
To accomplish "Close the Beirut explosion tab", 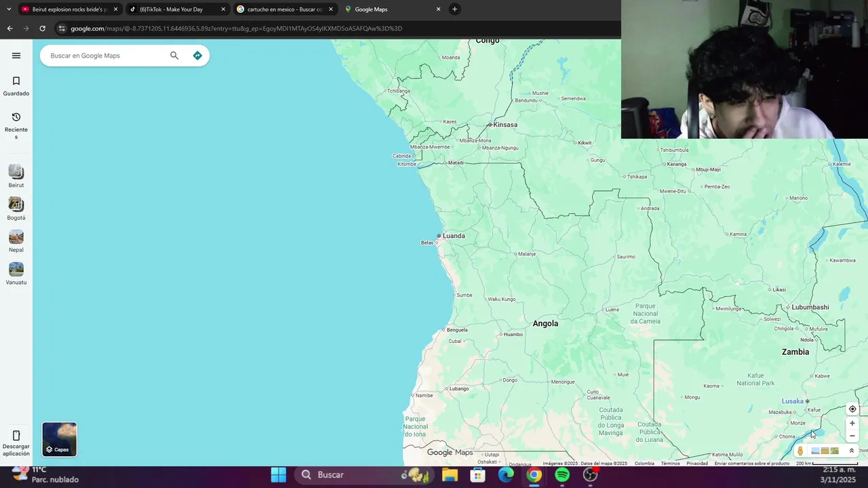I will pyautogui.click(x=115, y=9).
